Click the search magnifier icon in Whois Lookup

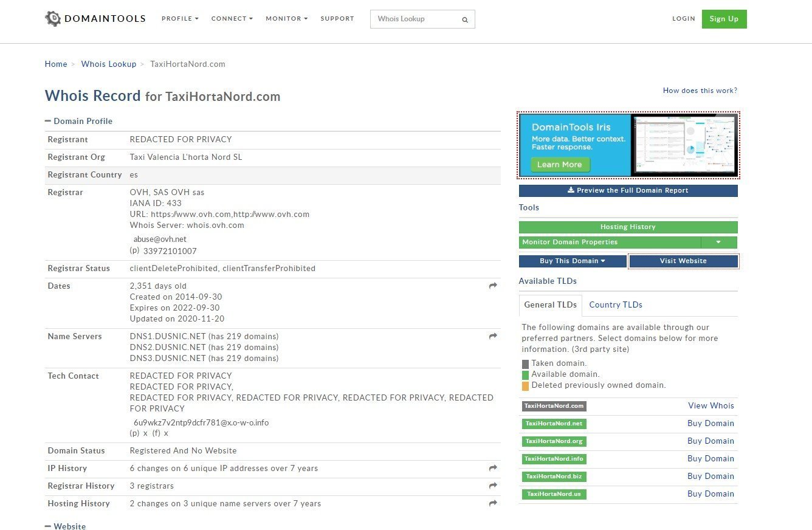coord(465,19)
